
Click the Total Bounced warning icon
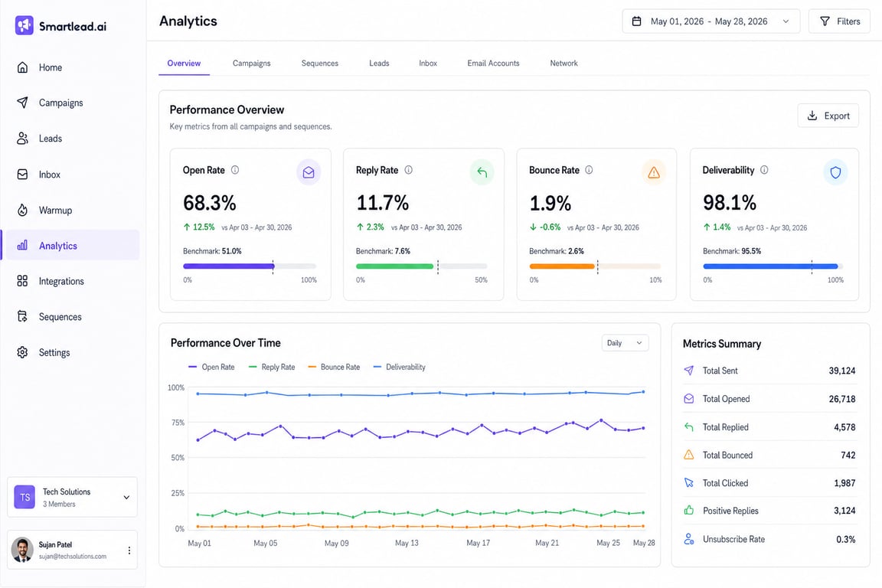[x=689, y=455]
